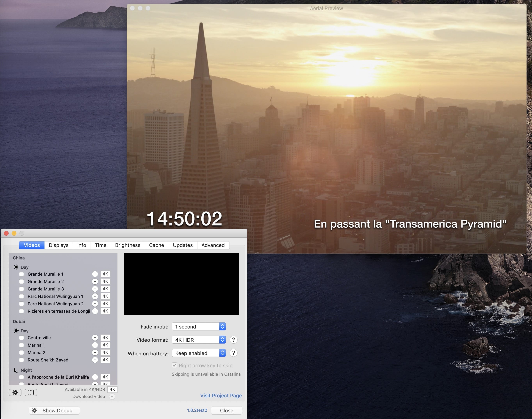This screenshot has width=532, height=419.
Task: Click plus icon beside Grande Muraille 1
Action: point(95,274)
